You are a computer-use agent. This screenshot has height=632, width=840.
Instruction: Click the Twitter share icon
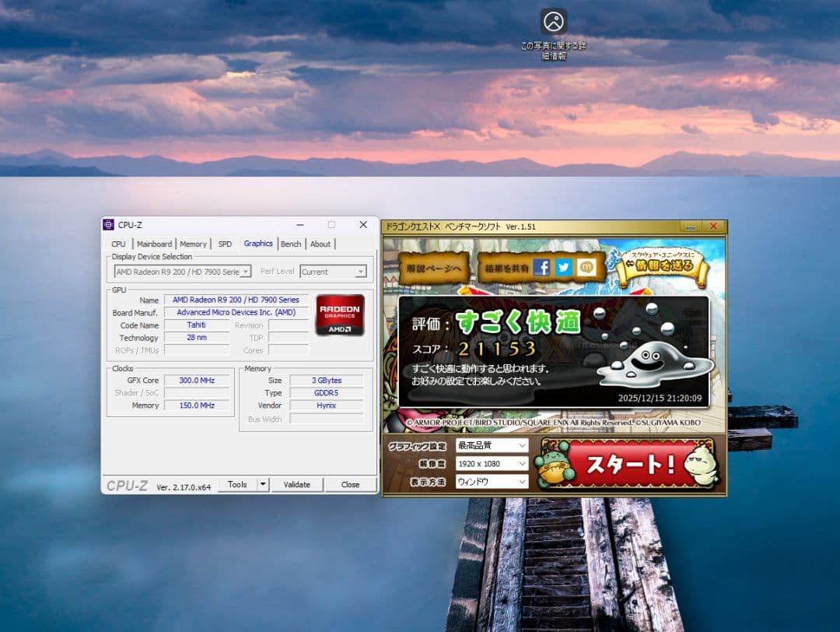tap(562, 267)
